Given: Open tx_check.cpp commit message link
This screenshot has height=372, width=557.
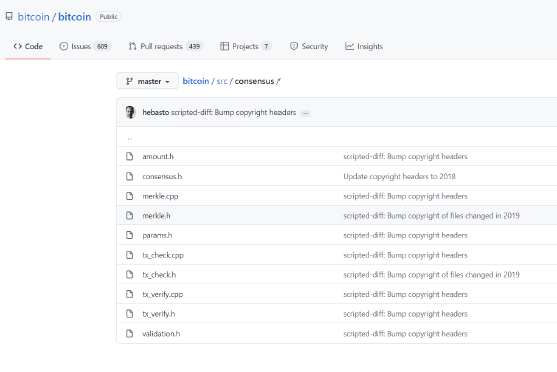Looking at the screenshot, I should coord(405,255).
